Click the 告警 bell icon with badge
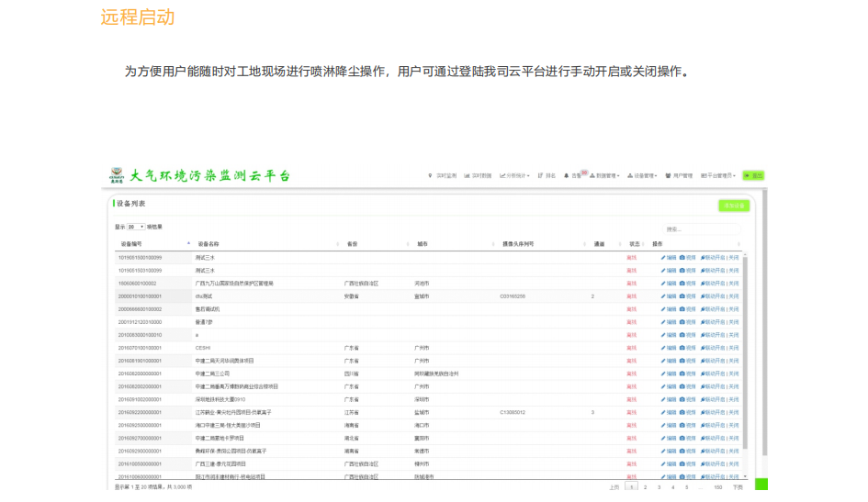Viewport: 868px width, 502px height. pos(567,175)
